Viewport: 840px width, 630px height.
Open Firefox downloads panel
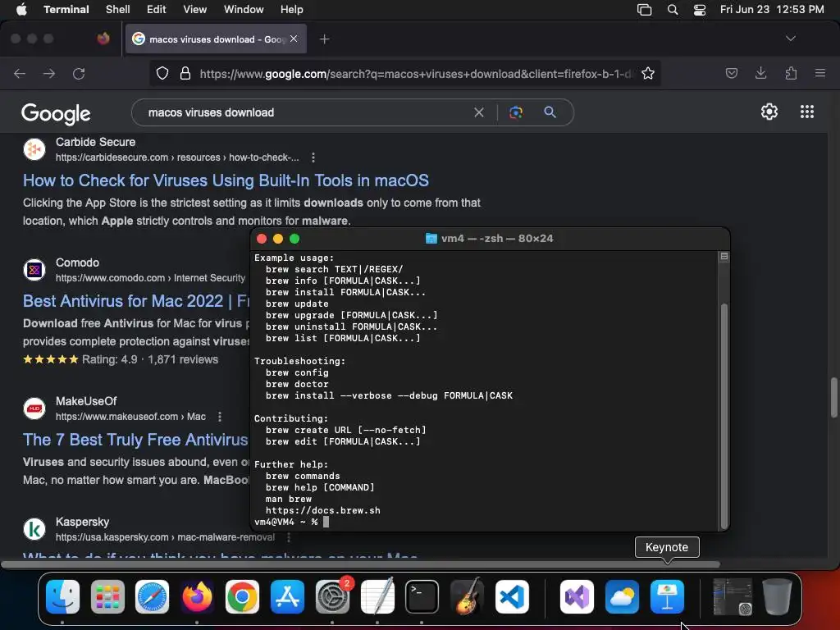(760, 73)
